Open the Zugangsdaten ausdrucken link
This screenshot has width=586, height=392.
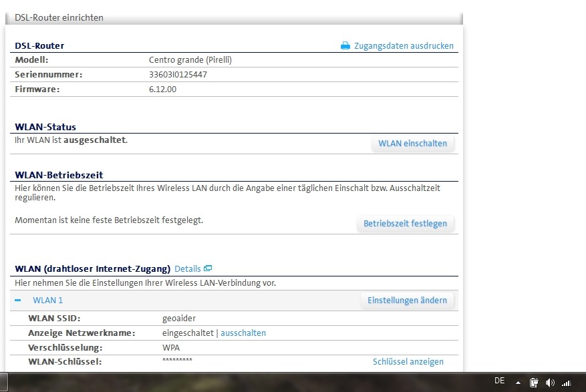[404, 46]
